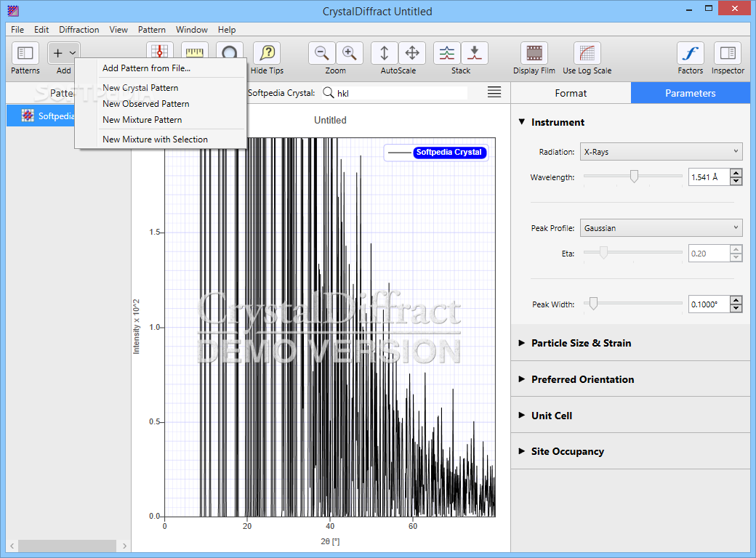Click the hamburger list button beside hkl search
756x558 pixels.
point(494,92)
